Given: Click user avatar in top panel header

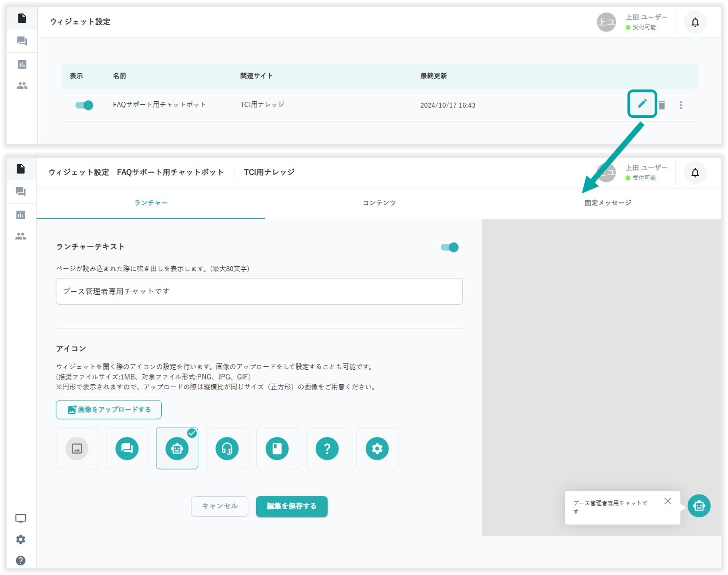Looking at the screenshot, I should [x=606, y=22].
